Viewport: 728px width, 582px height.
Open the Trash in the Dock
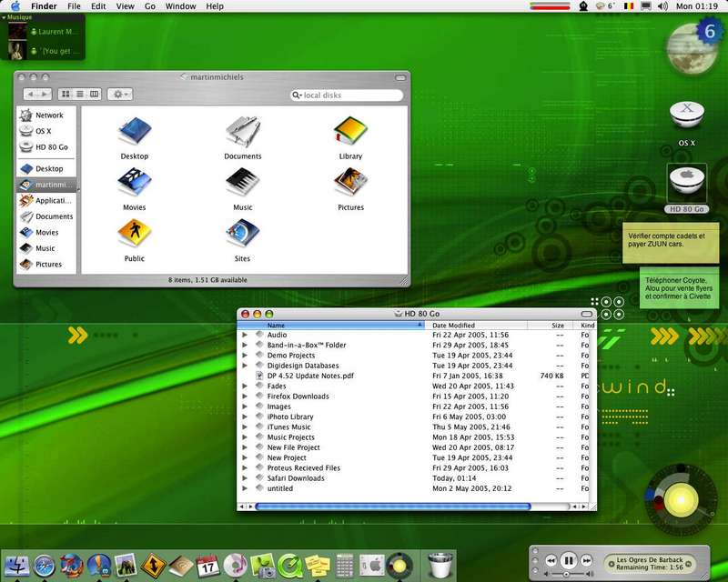tap(440, 565)
